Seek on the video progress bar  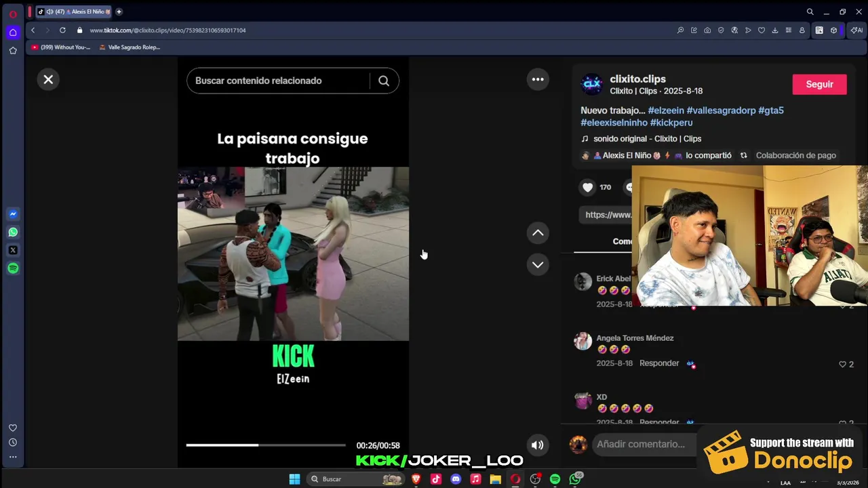(x=266, y=445)
